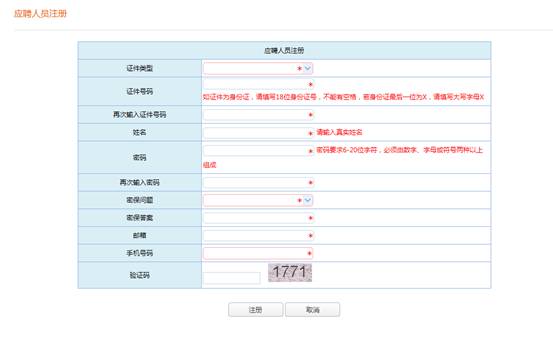
Task: Click the 再次输入证件号码 input field
Action: point(255,115)
